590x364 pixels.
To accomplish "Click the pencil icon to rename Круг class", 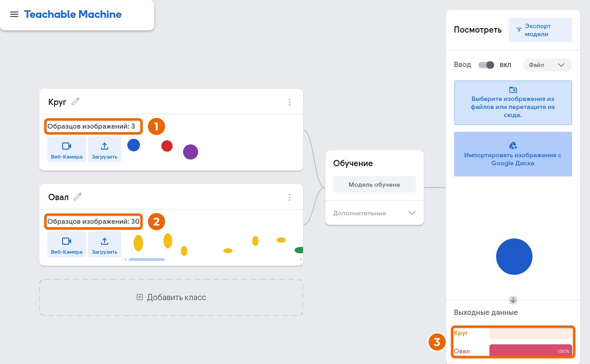I will (76, 102).
